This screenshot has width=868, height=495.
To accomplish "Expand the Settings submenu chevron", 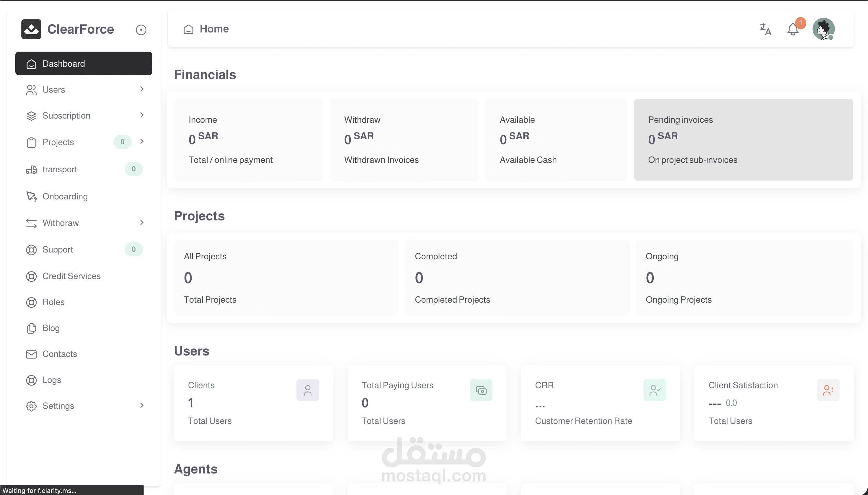I will (142, 405).
